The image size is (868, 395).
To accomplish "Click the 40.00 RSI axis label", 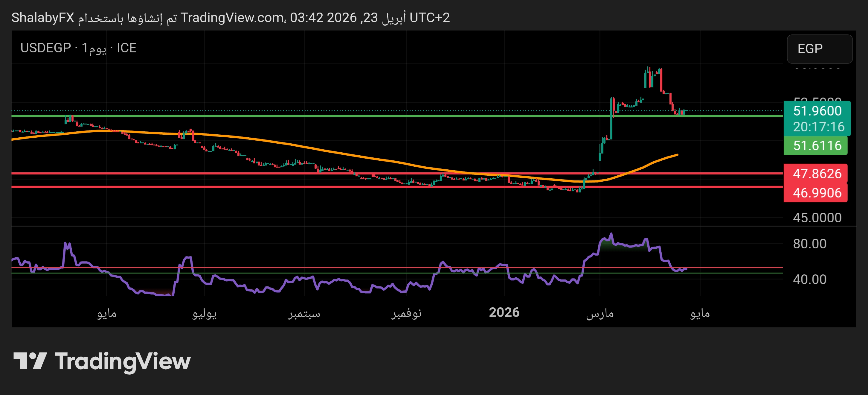I will 809,279.
